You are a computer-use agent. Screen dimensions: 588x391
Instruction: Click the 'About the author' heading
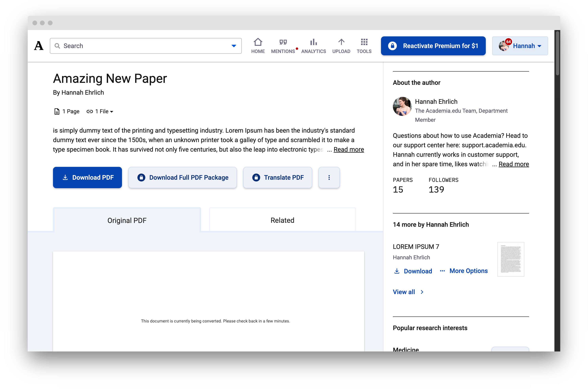(416, 83)
